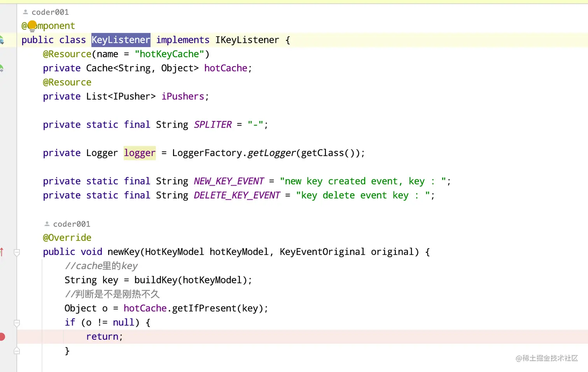Collapse the if (o != null) block
The width and height of the screenshot is (588, 372).
click(x=17, y=323)
